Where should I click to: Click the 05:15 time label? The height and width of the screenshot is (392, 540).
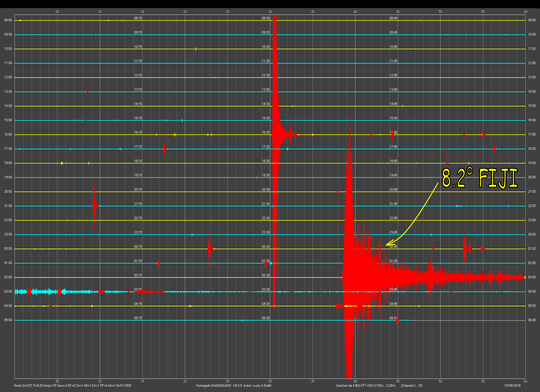[x=138, y=318]
